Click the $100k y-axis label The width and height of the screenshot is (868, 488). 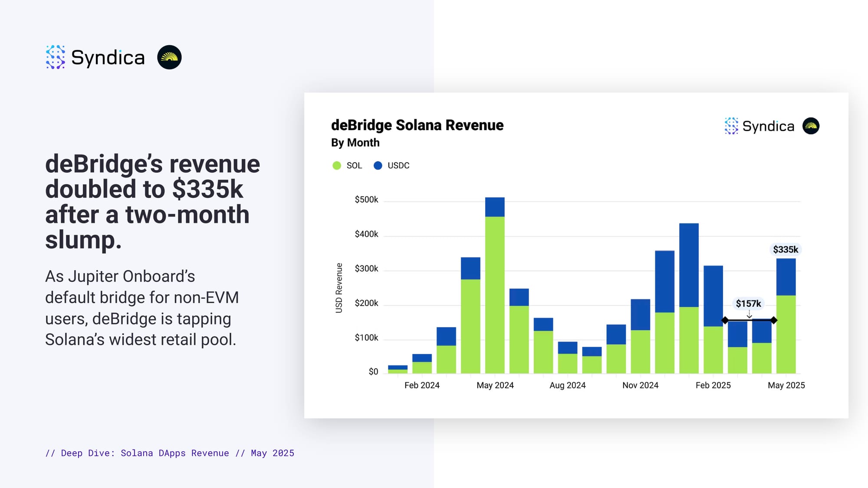tap(366, 337)
